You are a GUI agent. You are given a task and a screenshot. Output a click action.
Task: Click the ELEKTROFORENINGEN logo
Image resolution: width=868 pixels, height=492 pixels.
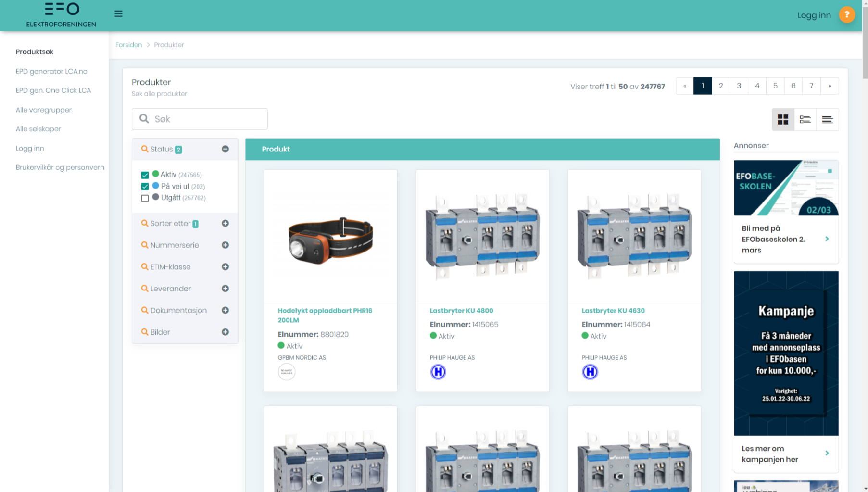(x=61, y=15)
